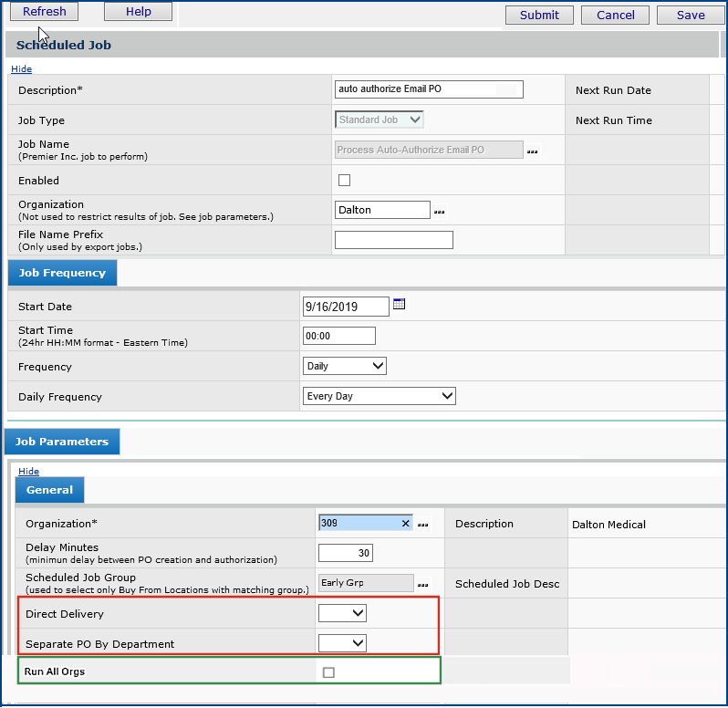Screen dimensions: 728x708
Task: Clear the Organization 309 field with X
Action: 405,524
